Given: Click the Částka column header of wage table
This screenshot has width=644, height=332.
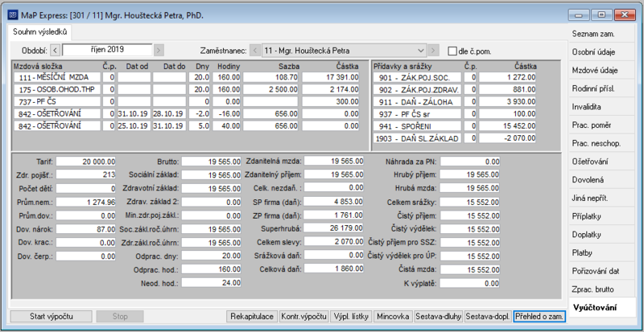Looking at the screenshot, I should [347, 66].
